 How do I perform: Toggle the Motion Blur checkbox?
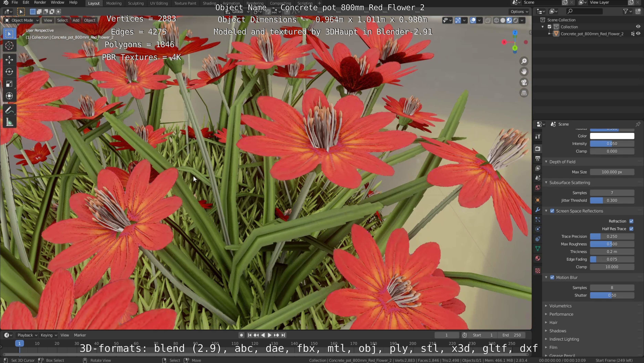pyautogui.click(x=552, y=278)
